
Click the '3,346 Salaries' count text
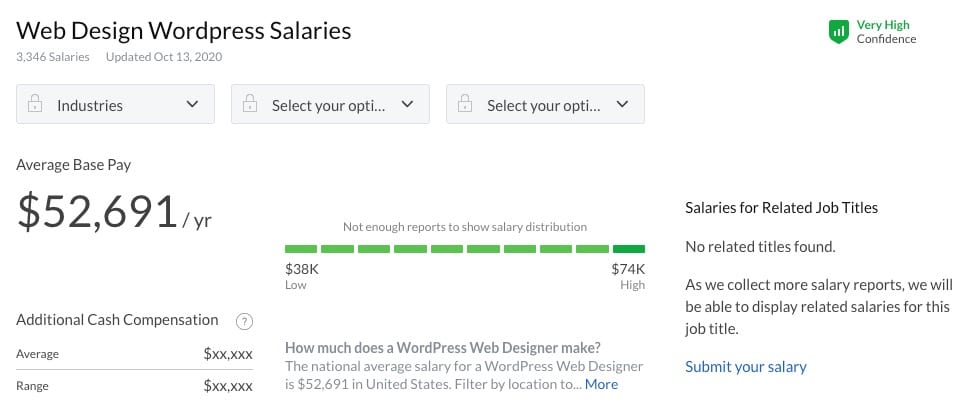[x=53, y=57]
